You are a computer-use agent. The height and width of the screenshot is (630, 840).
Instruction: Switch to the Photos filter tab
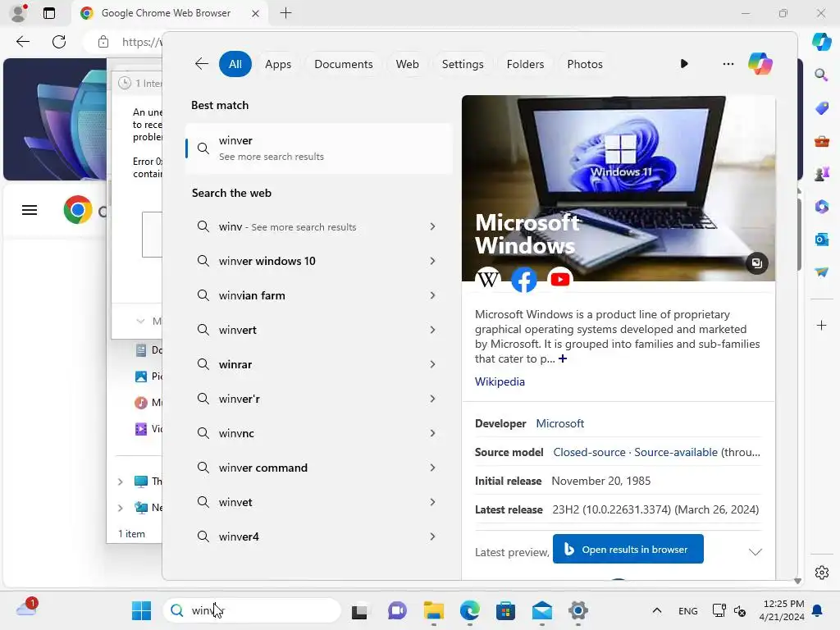coord(584,64)
